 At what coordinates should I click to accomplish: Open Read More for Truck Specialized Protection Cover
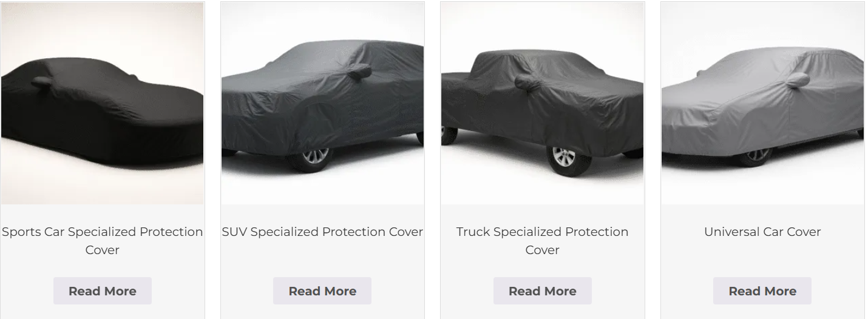[543, 291]
